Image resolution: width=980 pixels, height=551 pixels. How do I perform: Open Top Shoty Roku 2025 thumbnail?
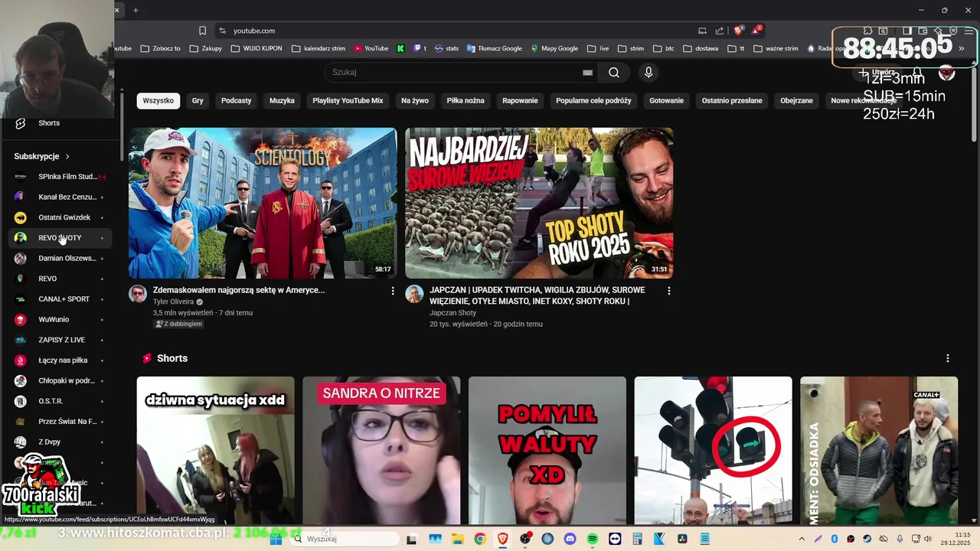click(539, 203)
